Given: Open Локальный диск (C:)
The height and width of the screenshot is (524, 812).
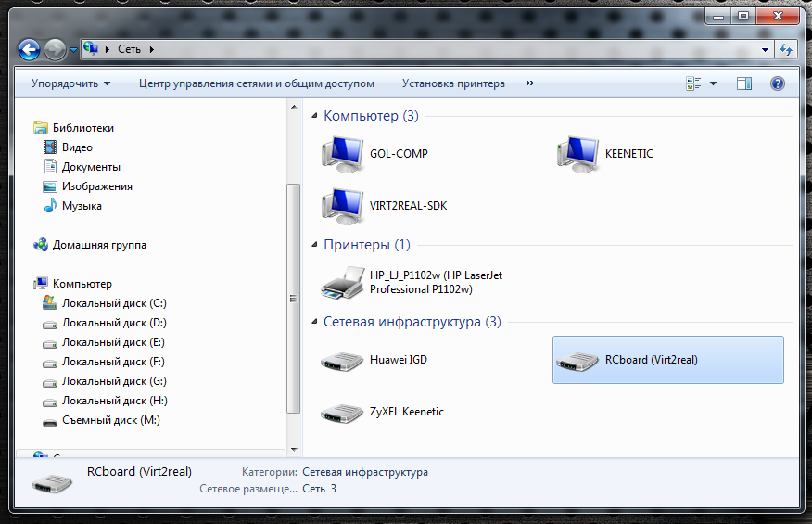Looking at the screenshot, I should [114, 303].
